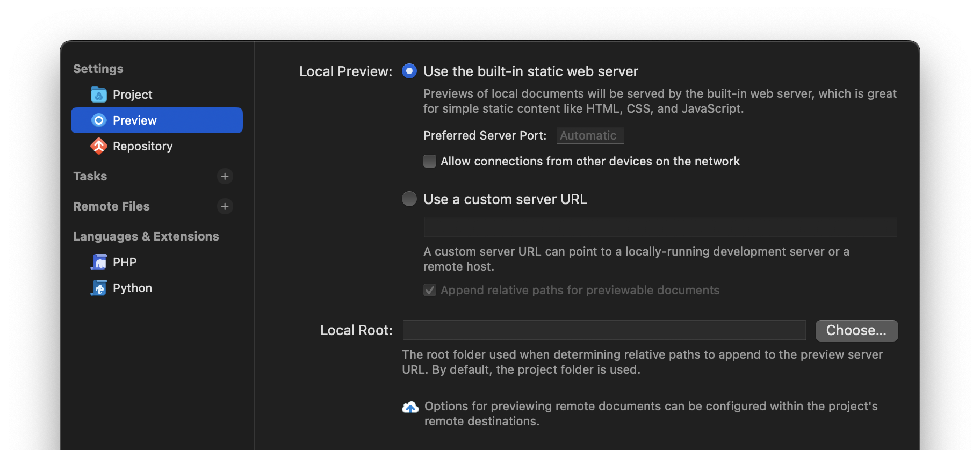Open the Python extension row
980x450 pixels.
tap(157, 288)
